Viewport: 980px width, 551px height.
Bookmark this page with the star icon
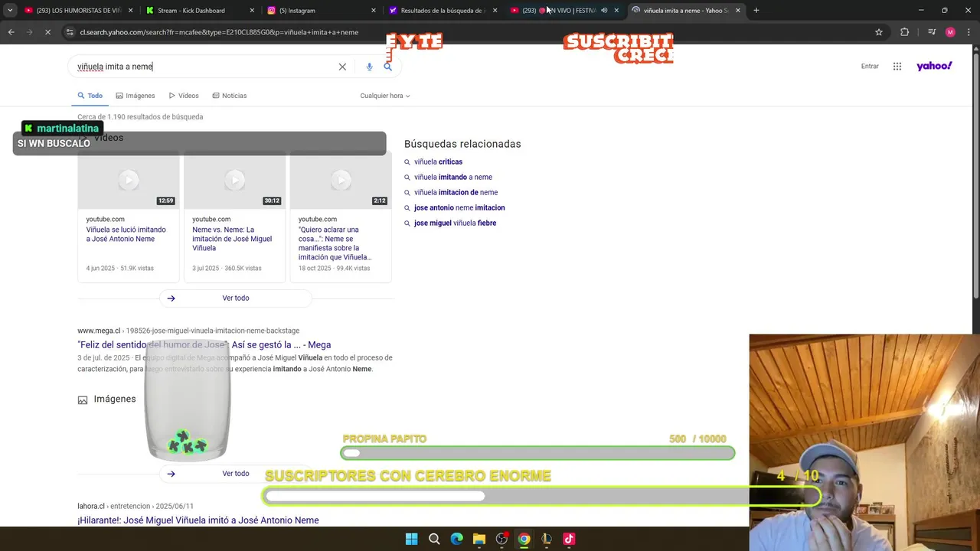(879, 32)
